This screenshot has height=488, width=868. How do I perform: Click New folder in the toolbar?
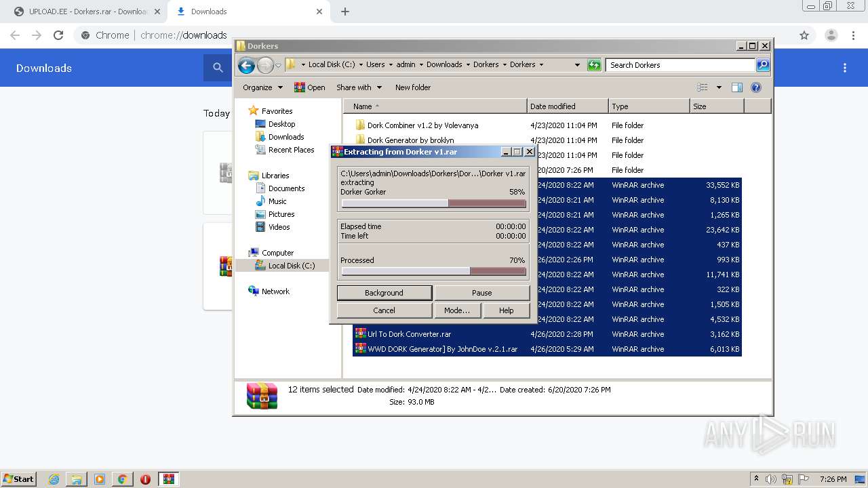tap(413, 87)
